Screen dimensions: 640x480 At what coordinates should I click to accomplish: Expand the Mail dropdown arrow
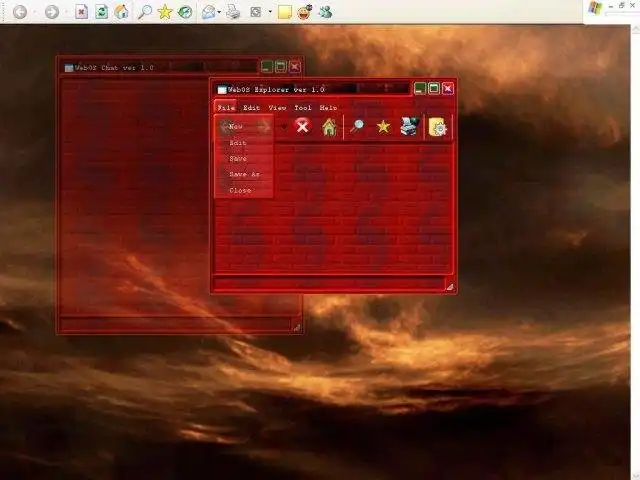[x=219, y=12]
